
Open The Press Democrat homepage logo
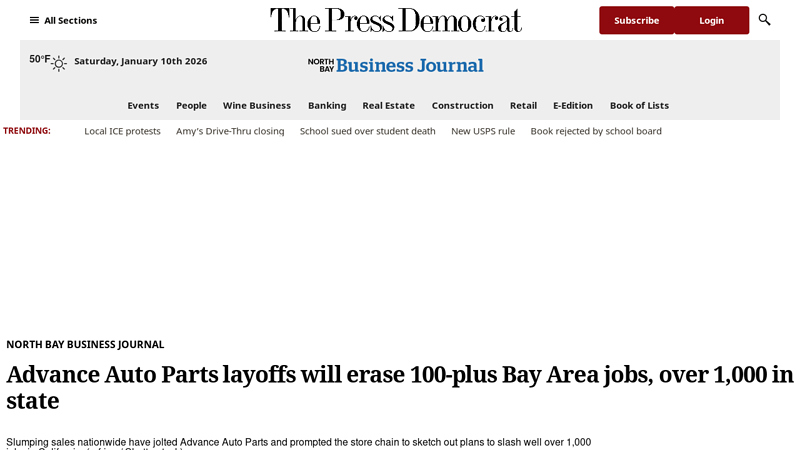point(395,20)
